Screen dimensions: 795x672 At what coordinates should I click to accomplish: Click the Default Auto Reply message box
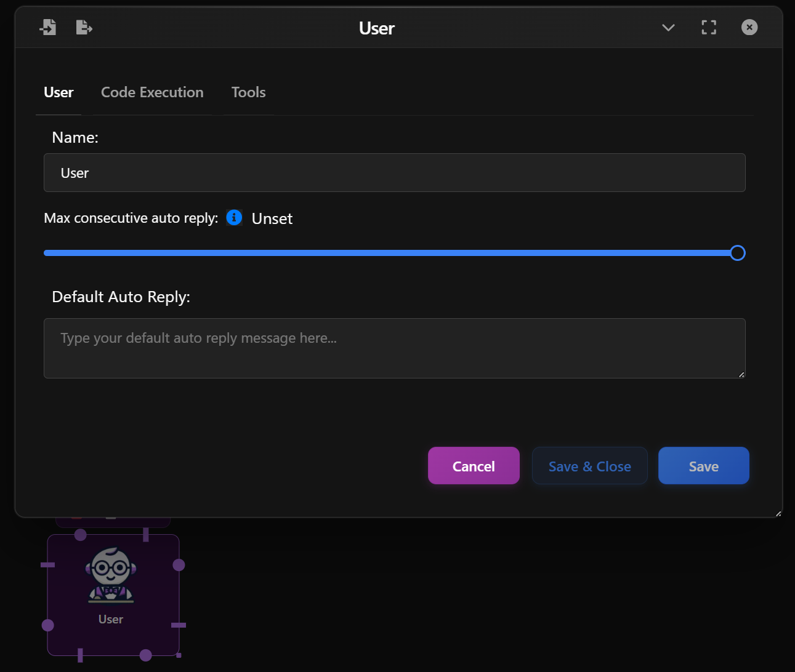(x=394, y=348)
